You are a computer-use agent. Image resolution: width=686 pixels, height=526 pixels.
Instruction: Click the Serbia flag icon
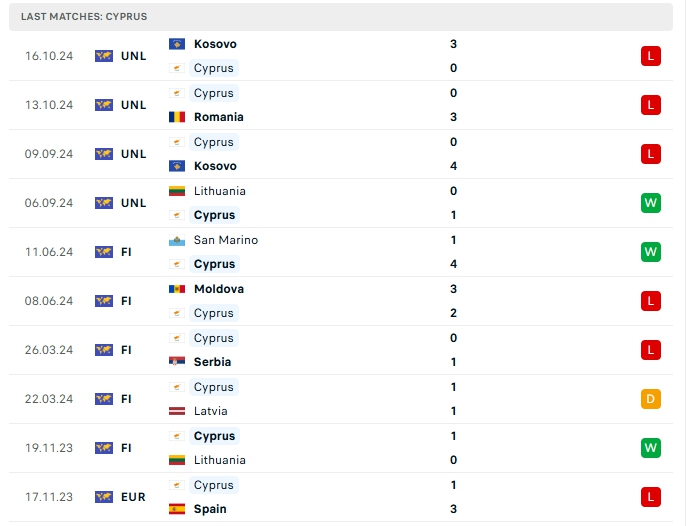point(177,362)
